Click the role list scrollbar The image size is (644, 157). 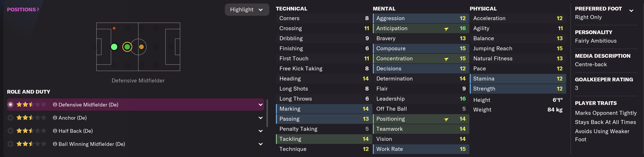267,113
